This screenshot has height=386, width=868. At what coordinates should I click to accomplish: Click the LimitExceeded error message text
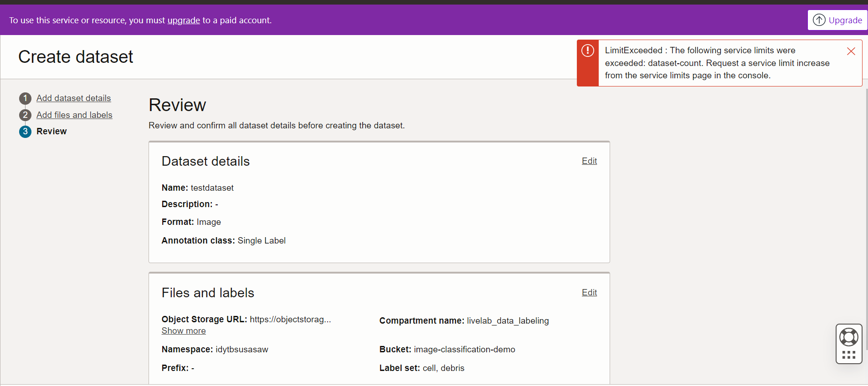pyautogui.click(x=717, y=63)
